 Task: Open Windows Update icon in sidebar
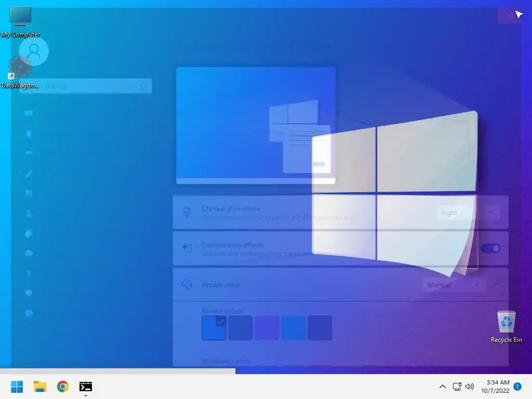[29, 313]
